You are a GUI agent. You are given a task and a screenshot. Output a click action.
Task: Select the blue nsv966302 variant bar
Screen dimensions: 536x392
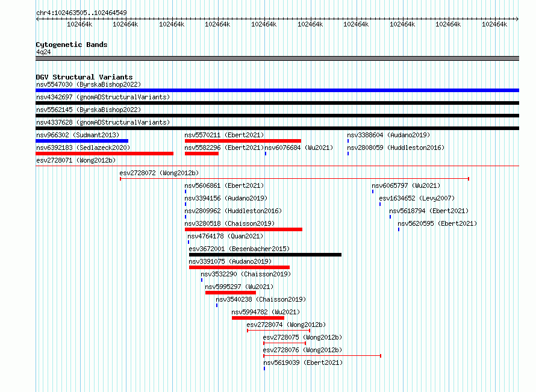pos(82,141)
